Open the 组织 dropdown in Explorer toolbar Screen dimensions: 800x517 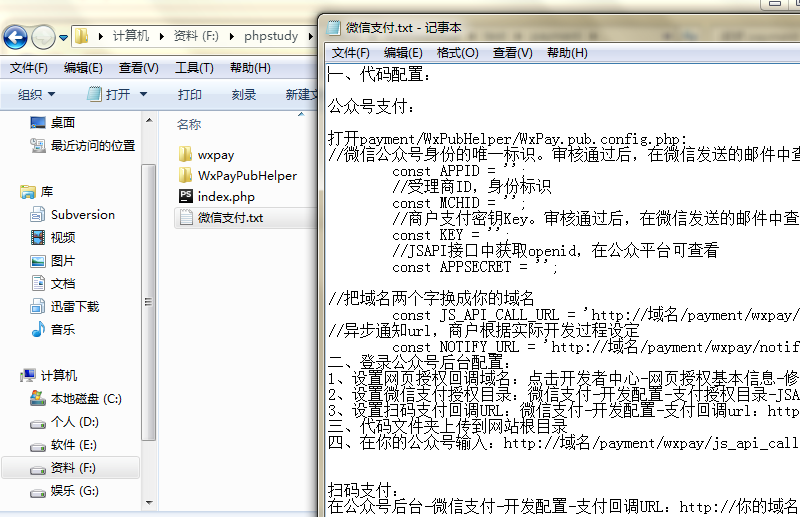coord(36,94)
